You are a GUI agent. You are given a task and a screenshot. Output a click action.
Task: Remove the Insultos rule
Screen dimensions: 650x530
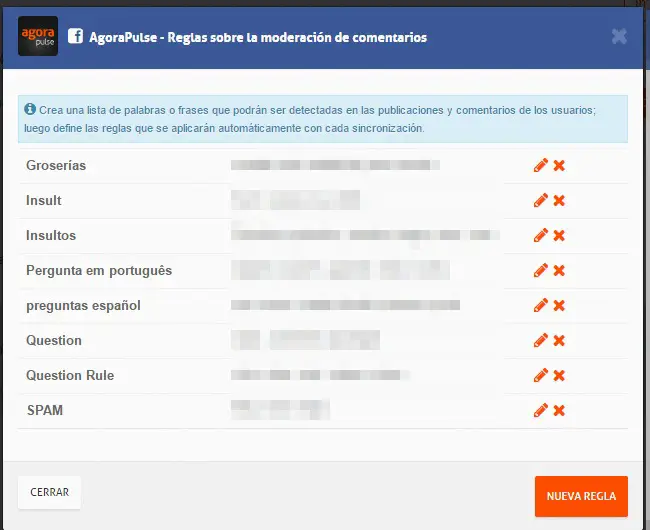559,236
